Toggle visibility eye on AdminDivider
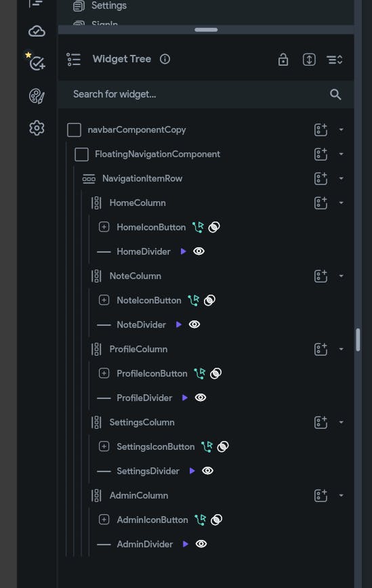 pos(201,544)
